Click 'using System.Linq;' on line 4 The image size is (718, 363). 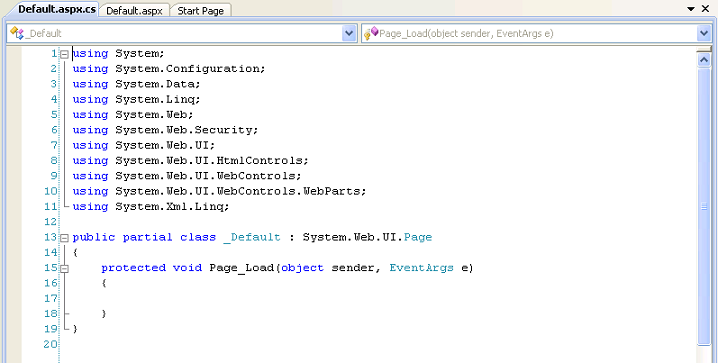[x=136, y=99]
